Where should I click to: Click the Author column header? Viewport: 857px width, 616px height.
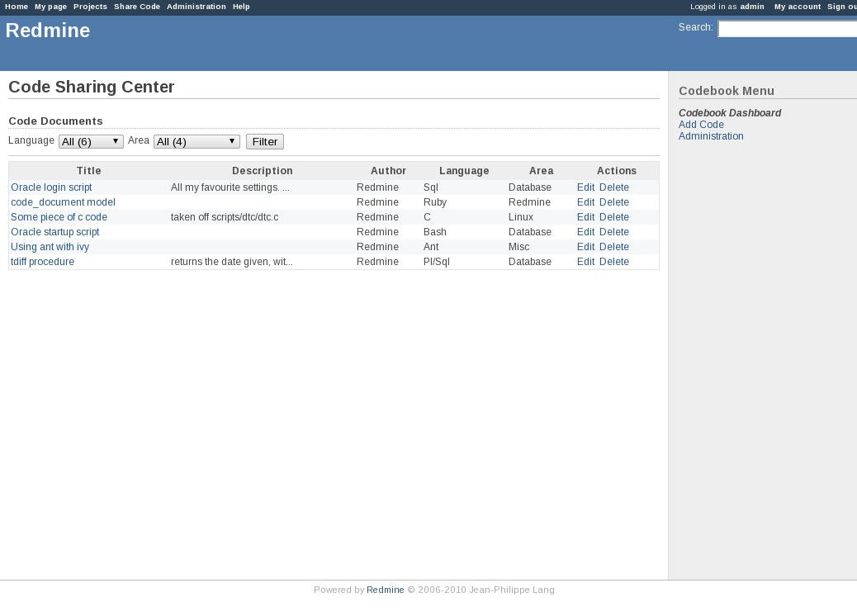(x=388, y=171)
